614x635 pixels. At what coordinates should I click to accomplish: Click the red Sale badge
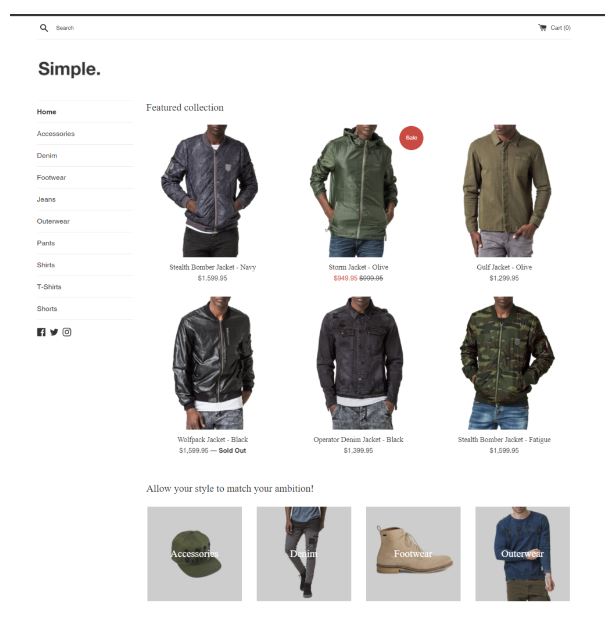(411, 138)
